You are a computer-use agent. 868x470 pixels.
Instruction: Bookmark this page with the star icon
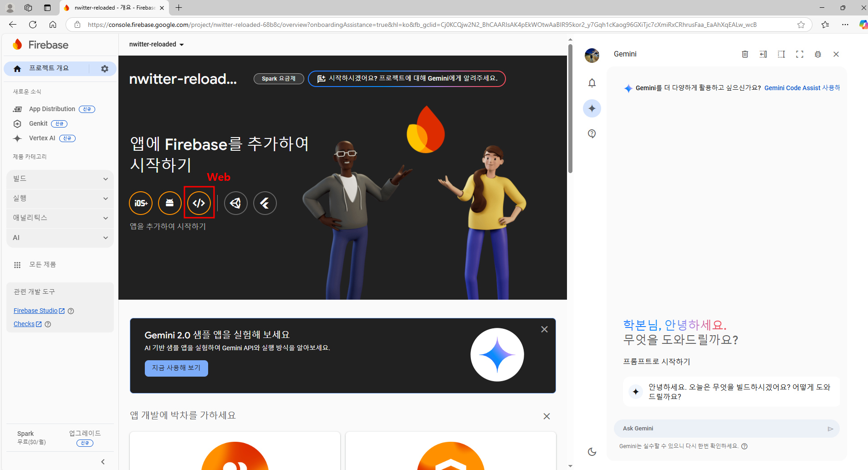point(801,25)
